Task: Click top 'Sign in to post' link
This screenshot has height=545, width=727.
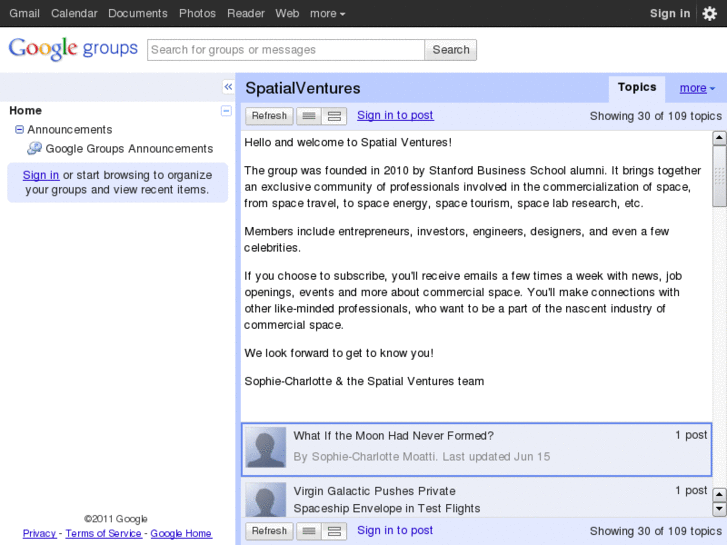Action: 395,115
